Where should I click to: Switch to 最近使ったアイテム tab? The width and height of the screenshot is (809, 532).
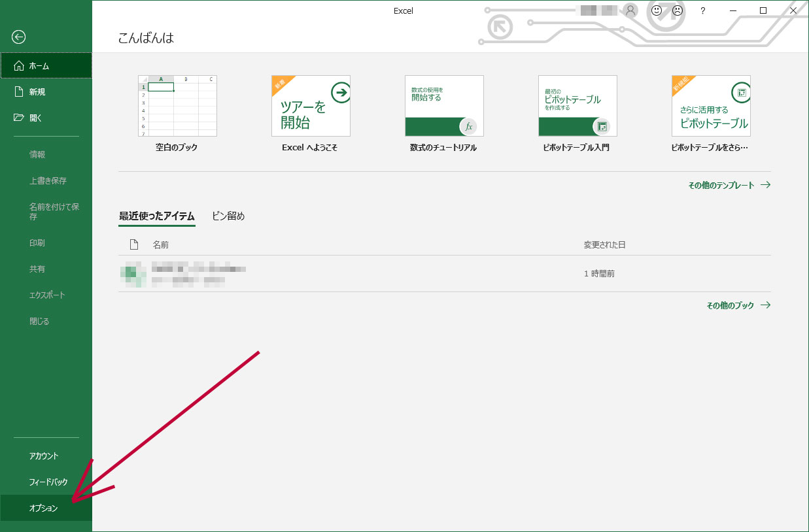(x=157, y=216)
